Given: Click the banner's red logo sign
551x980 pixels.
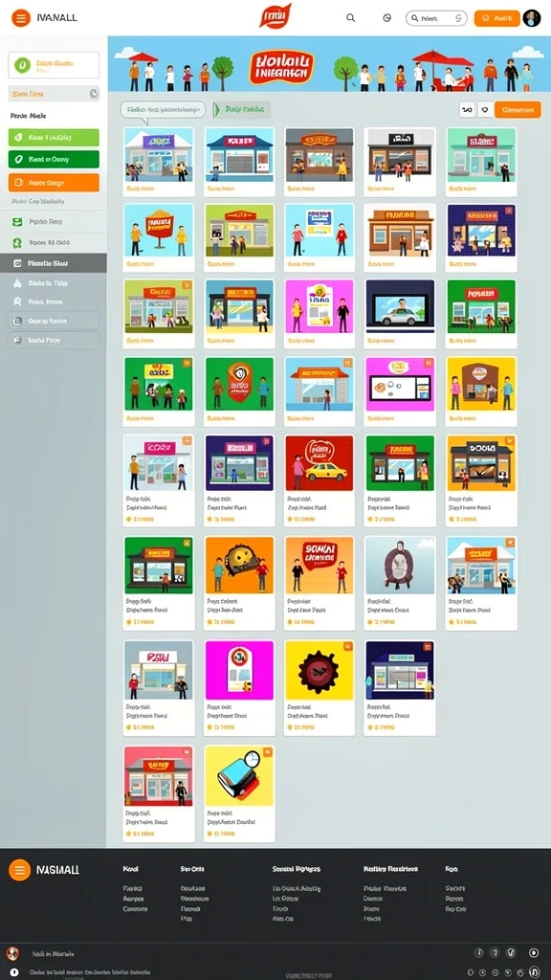Looking at the screenshot, I should click(281, 68).
